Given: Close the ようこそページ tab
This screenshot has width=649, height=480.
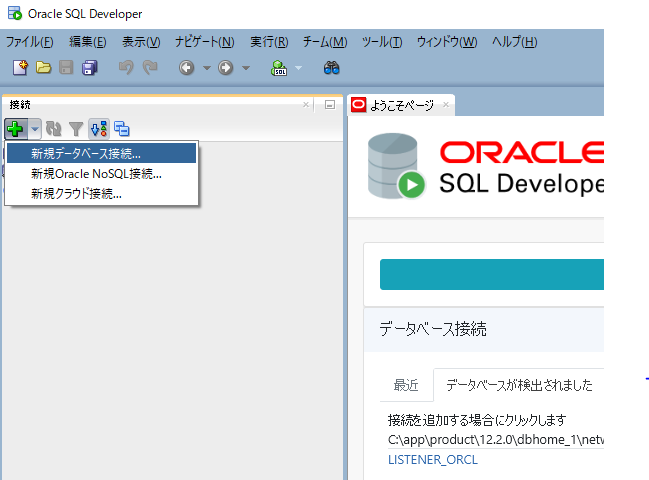Looking at the screenshot, I should [x=446, y=105].
